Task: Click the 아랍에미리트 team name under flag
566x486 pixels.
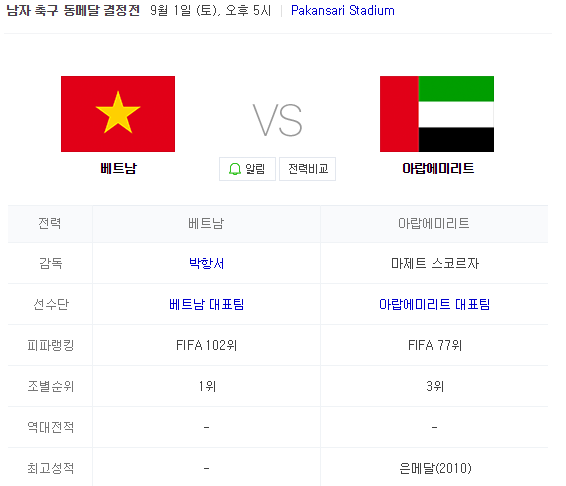Action: [438, 168]
